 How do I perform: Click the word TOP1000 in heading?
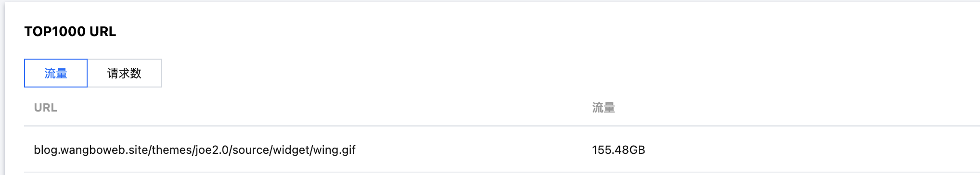[55, 32]
